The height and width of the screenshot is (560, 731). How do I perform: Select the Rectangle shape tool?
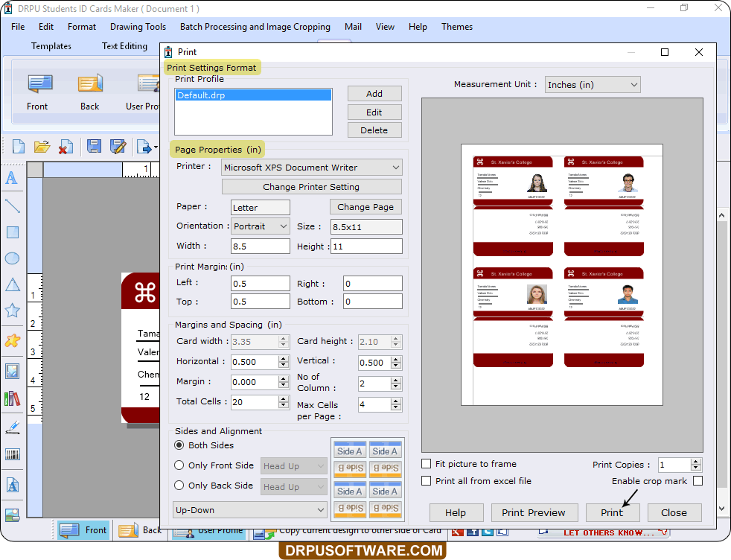[12, 232]
